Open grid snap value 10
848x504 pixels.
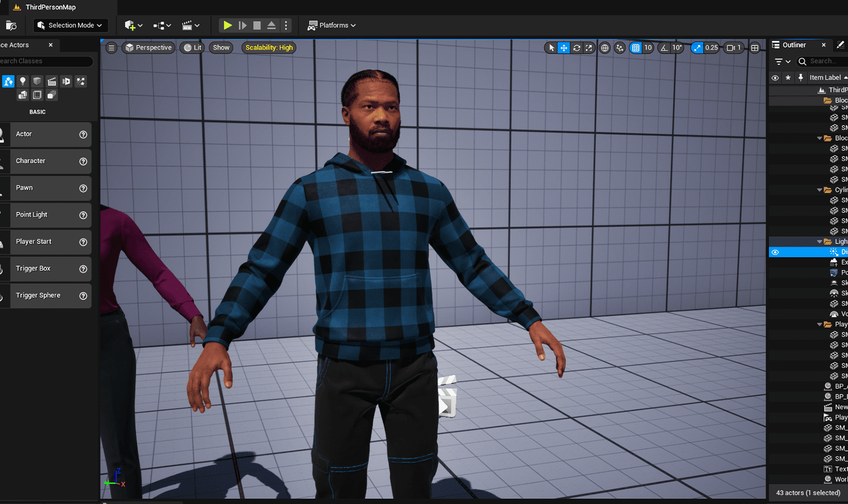(648, 48)
